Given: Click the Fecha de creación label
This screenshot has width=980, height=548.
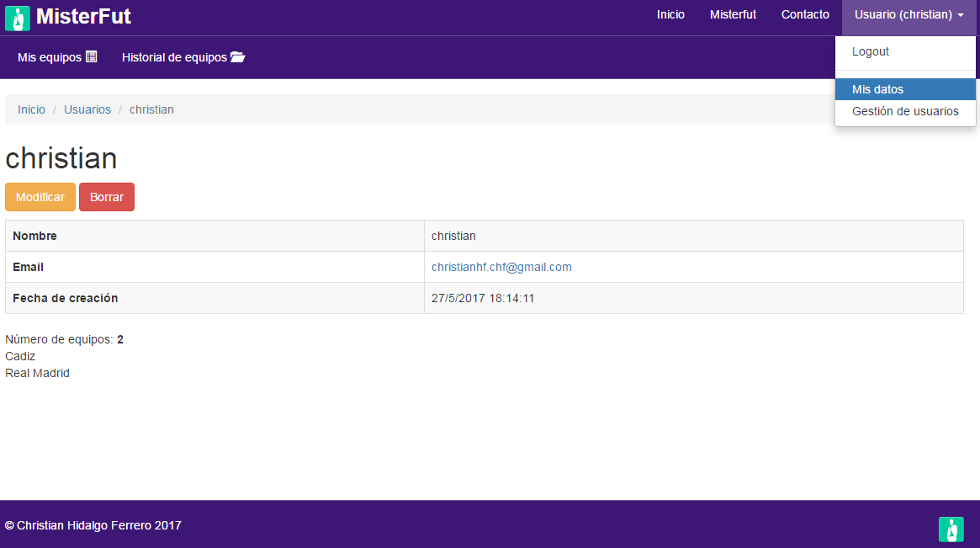Looking at the screenshot, I should click(65, 298).
